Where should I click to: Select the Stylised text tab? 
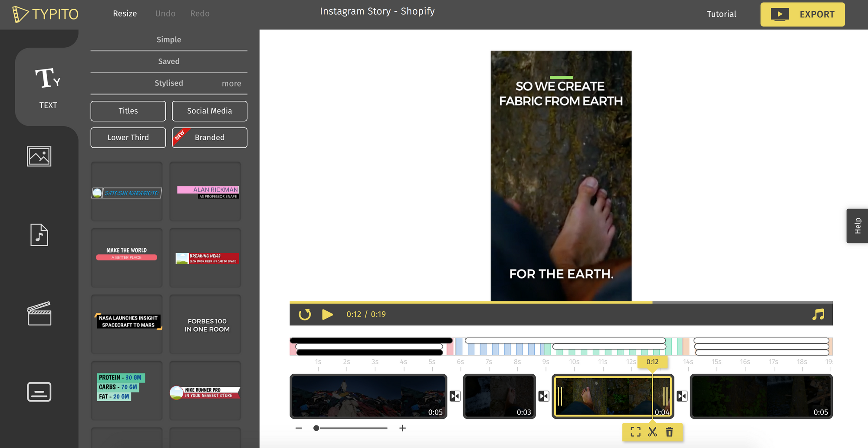(169, 83)
